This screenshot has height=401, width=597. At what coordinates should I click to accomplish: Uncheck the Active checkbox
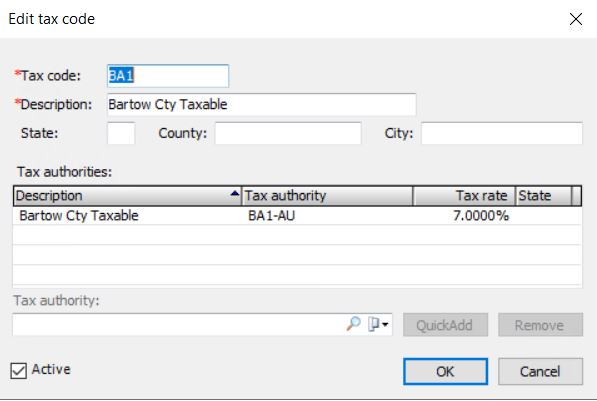pos(18,370)
